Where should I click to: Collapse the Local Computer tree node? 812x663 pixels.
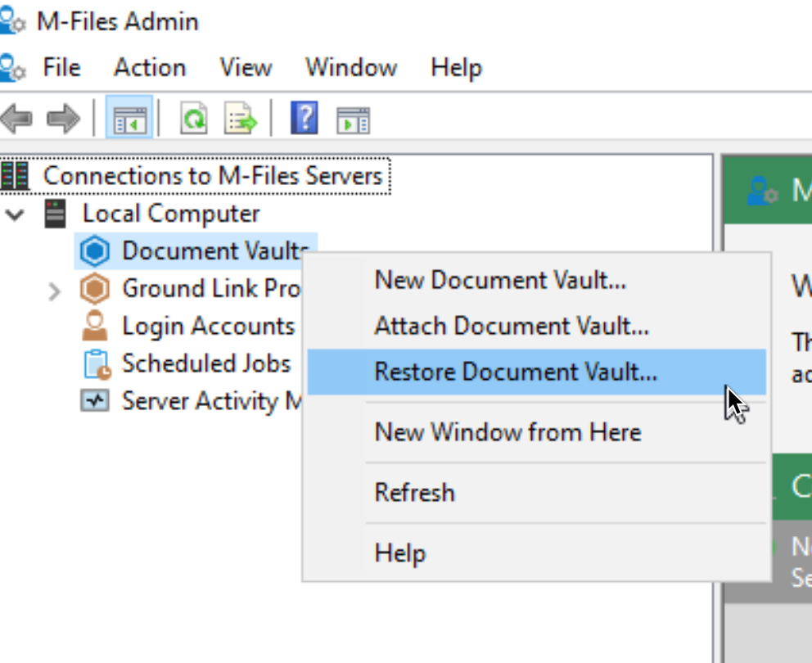pos(15,214)
